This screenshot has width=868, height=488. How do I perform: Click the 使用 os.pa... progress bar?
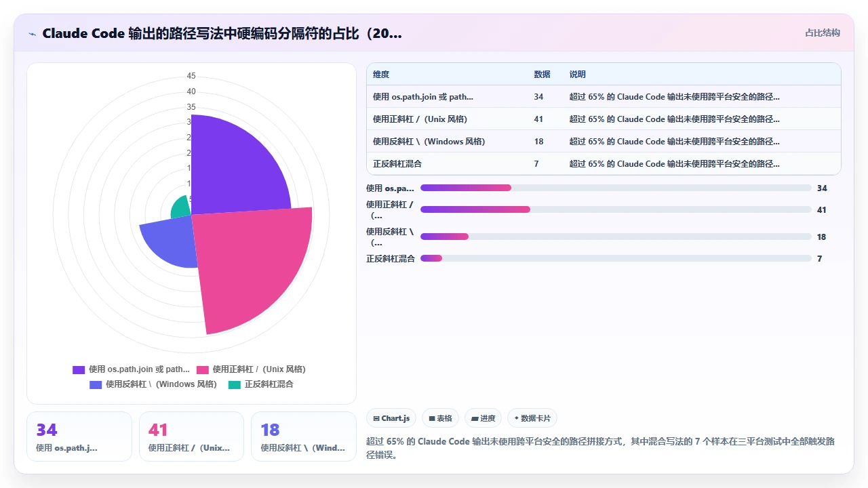[616, 188]
